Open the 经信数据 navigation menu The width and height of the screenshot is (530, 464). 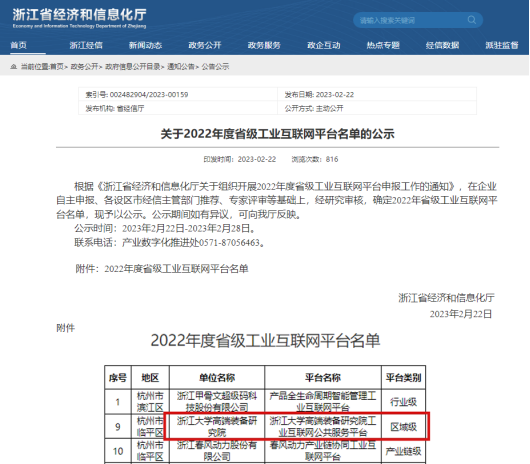442,45
